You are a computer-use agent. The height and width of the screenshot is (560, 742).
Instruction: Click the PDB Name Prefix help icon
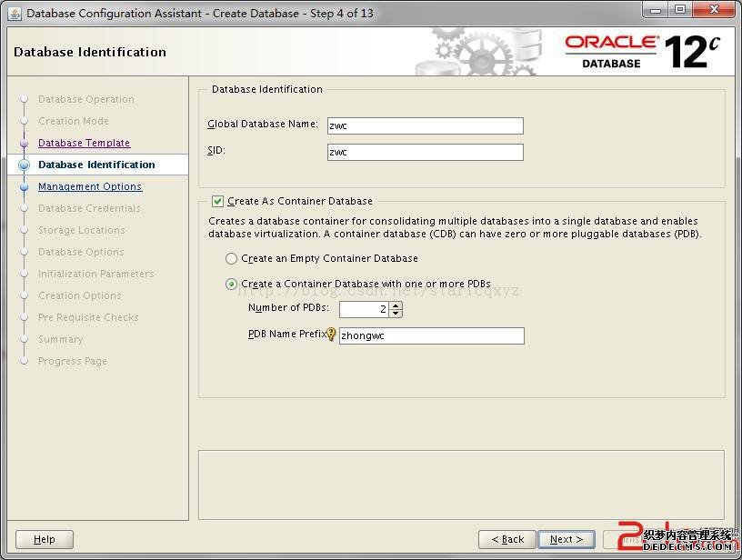coord(332,335)
